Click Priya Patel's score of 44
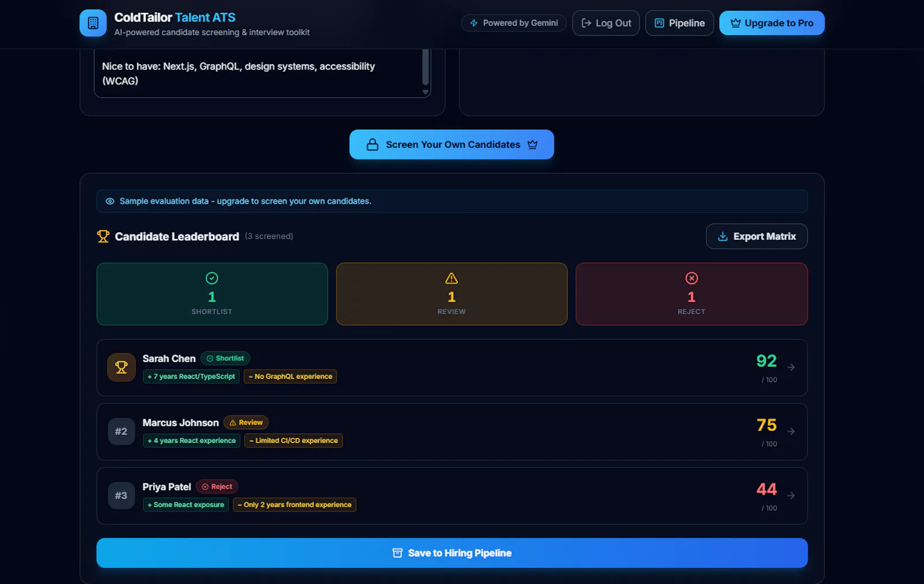Screen dimensions: 924x584 point(766,489)
